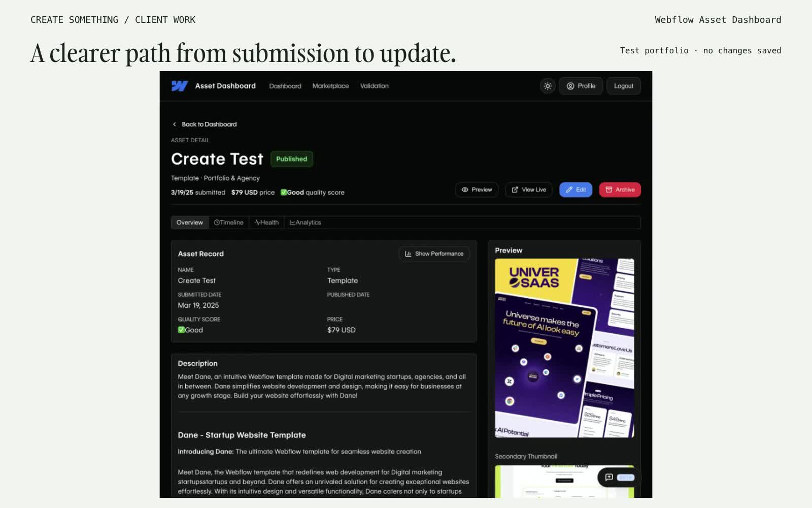The width and height of the screenshot is (812, 508).
Task: Switch to the Timeline tab
Action: point(229,223)
